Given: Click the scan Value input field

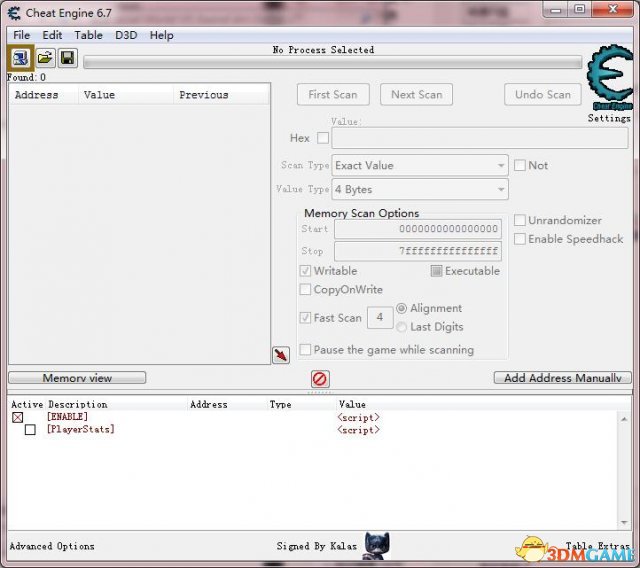Looking at the screenshot, I should [x=480, y=138].
